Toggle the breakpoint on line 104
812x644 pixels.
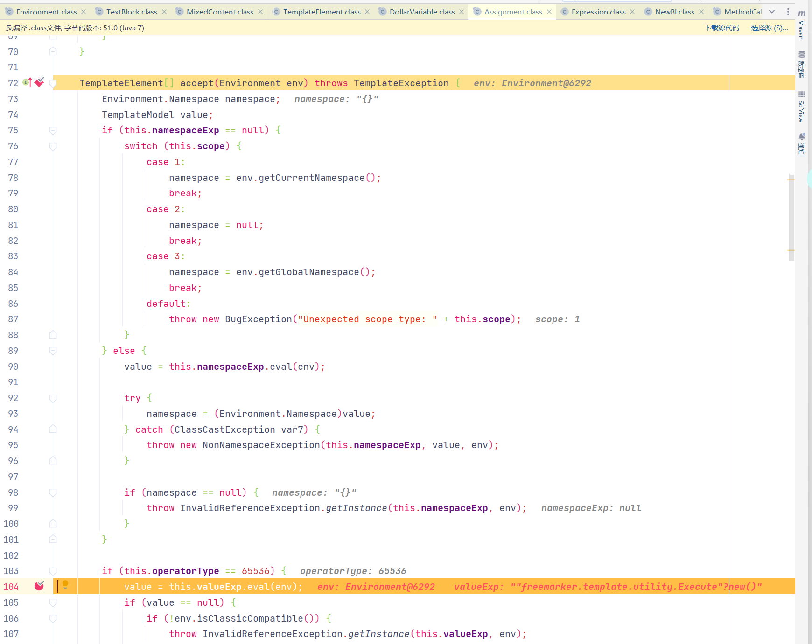click(39, 586)
